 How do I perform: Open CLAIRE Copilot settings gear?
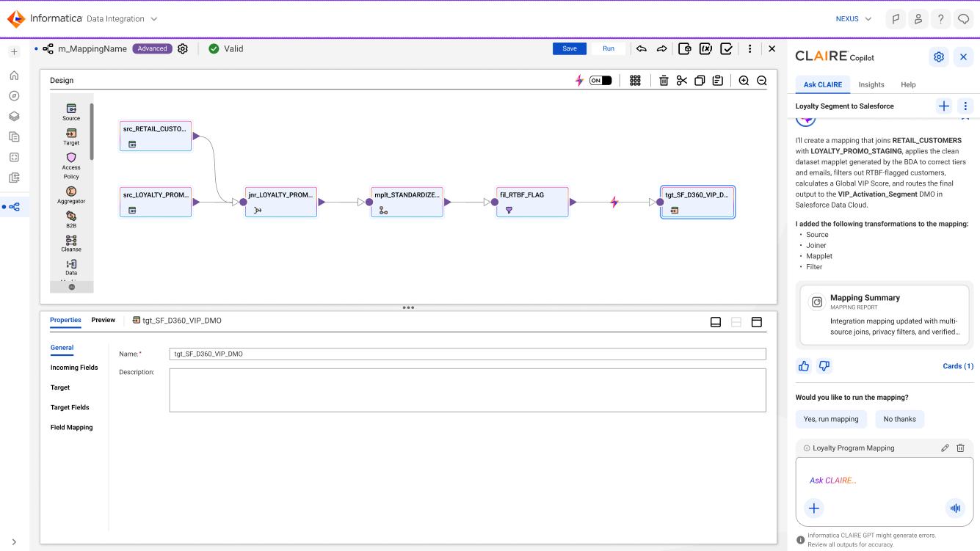point(938,57)
